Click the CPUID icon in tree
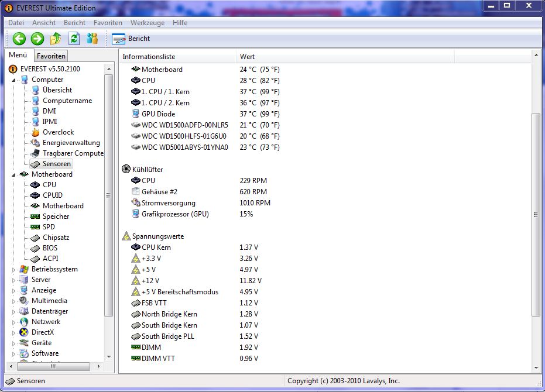This screenshot has height=392, width=545. pos(36,195)
